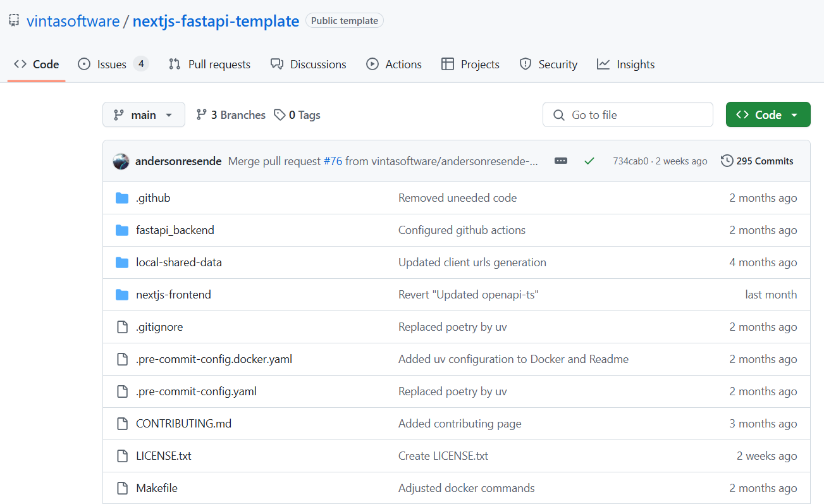The width and height of the screenshot is (824, 504).
Task: Click the Projects table icon
Action: pos(448,65)
